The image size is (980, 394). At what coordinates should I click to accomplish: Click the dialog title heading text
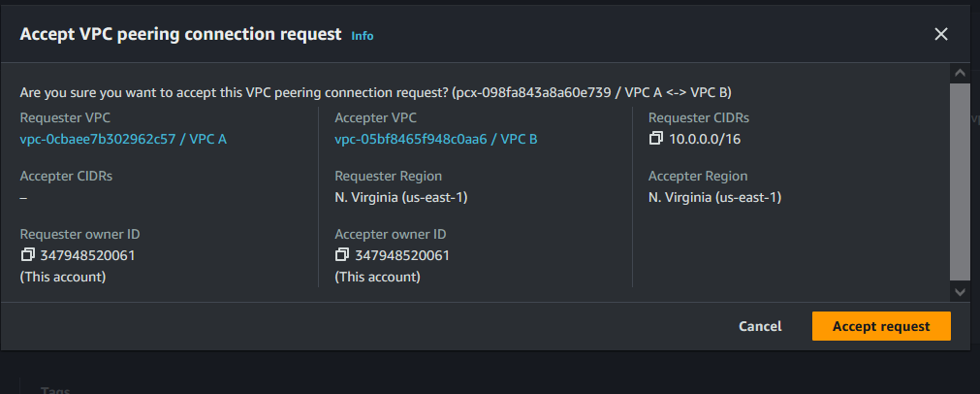(x=180, y=34)
